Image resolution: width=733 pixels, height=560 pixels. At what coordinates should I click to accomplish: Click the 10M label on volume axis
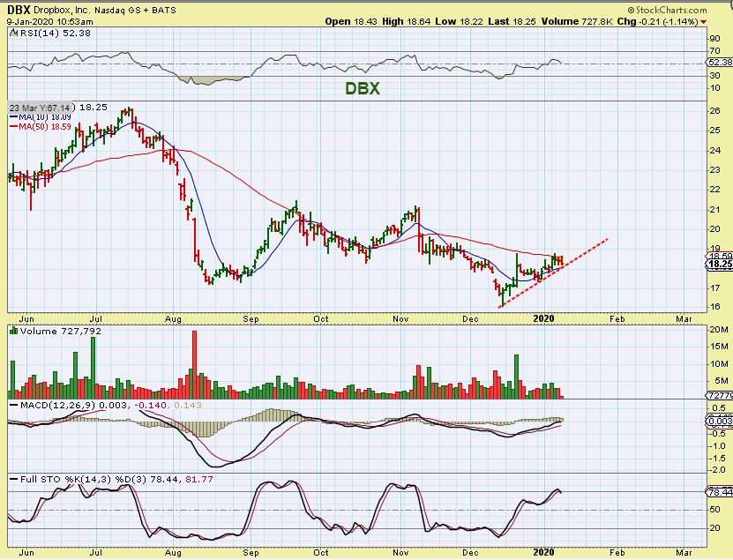[x=719, y=363]
